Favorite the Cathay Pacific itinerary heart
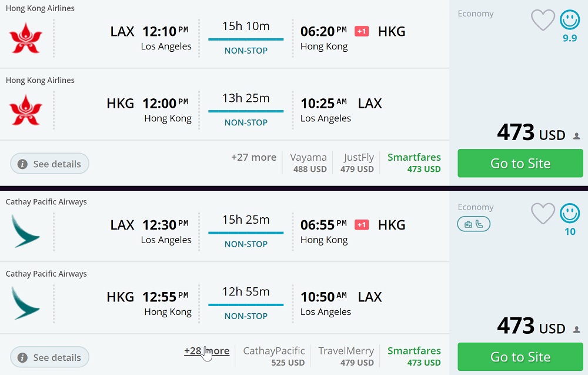Image resolution: width=588 pixels, height=375 pixels. pyautogui.click(x=543, y=214)
